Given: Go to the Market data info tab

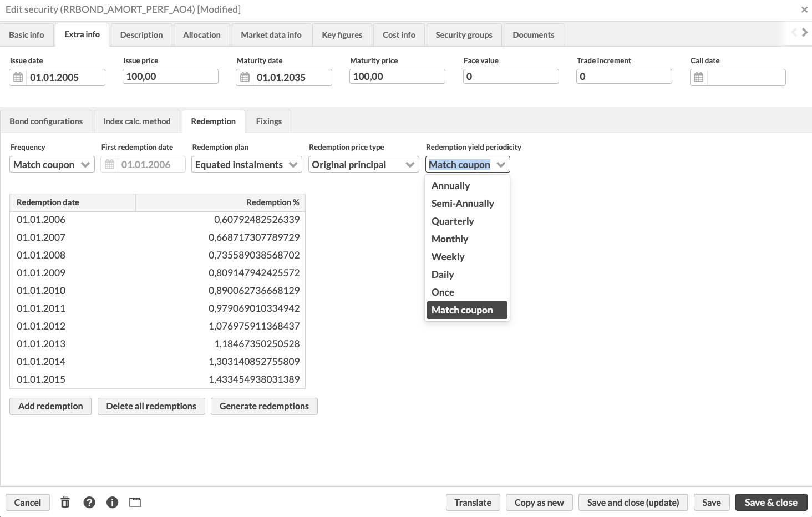Looking at the screenshot, I should tap(271, 34).
